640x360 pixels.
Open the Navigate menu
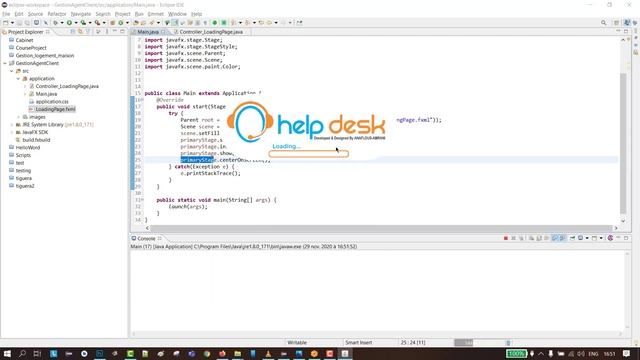[x=81, y=14]
